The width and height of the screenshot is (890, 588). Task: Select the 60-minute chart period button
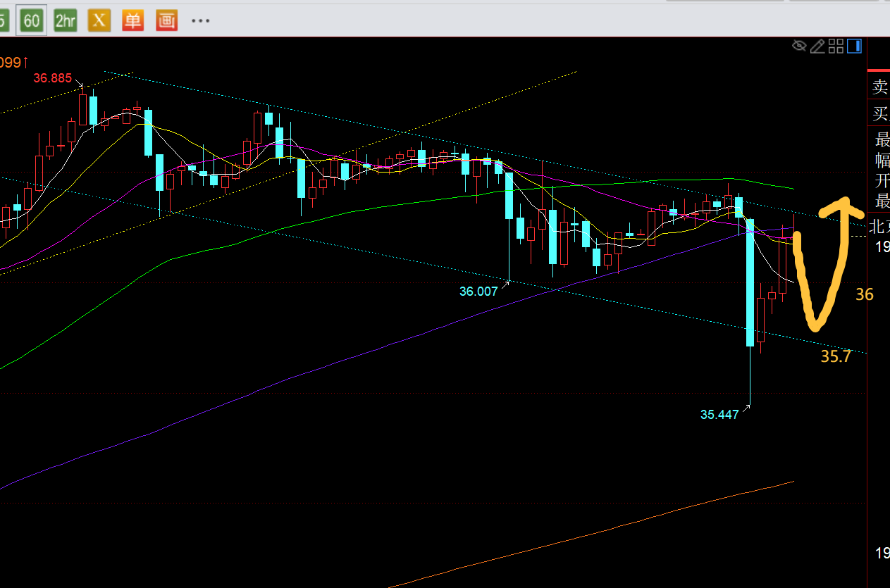(x=32, y=20)
